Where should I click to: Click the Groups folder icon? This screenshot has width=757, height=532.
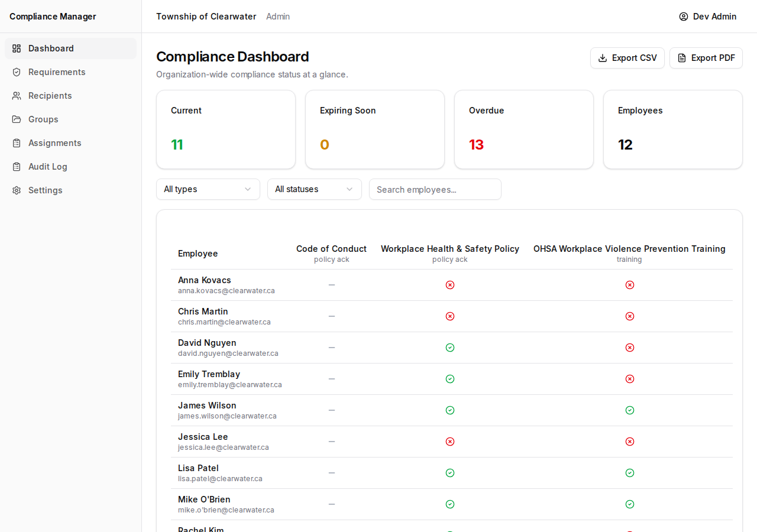17,119
